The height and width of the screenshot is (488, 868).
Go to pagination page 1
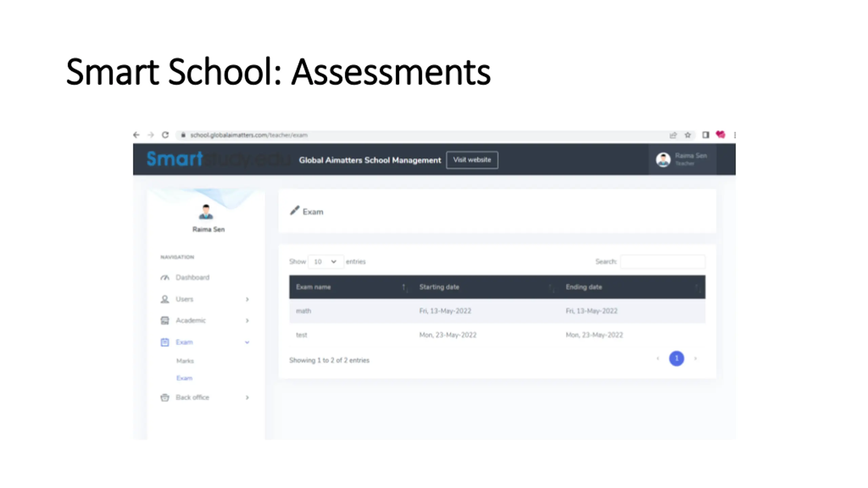(676, 359)
